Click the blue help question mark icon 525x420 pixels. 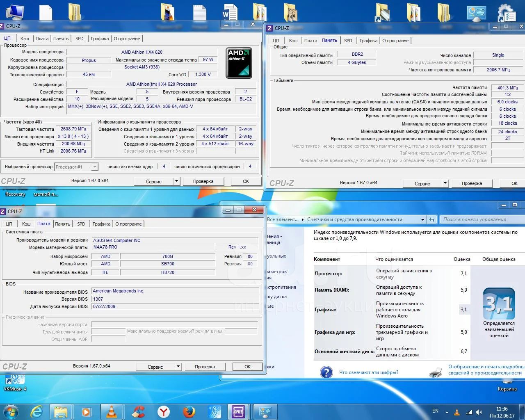(326, 372)
